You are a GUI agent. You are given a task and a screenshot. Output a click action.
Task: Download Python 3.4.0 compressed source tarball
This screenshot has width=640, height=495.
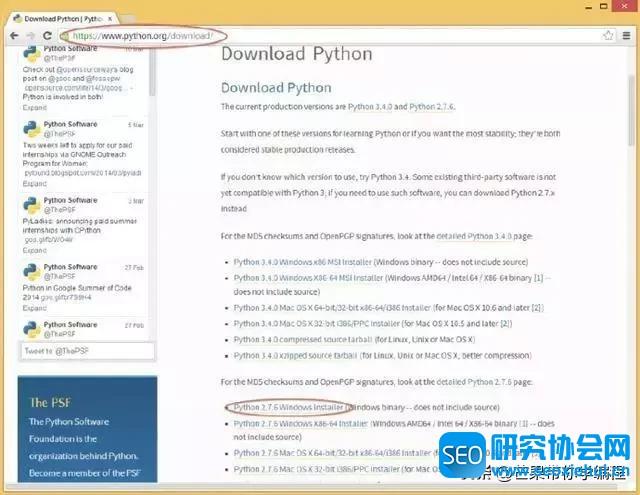tap(302, 340)
